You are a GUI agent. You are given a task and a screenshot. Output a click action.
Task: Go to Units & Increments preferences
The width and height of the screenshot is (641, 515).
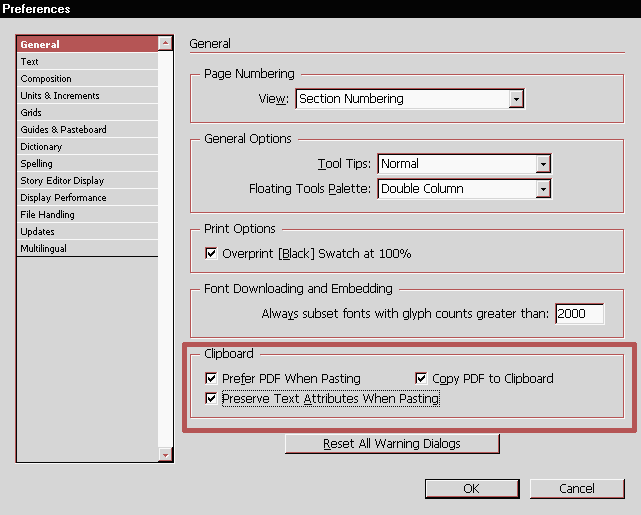tap(87, 95)
